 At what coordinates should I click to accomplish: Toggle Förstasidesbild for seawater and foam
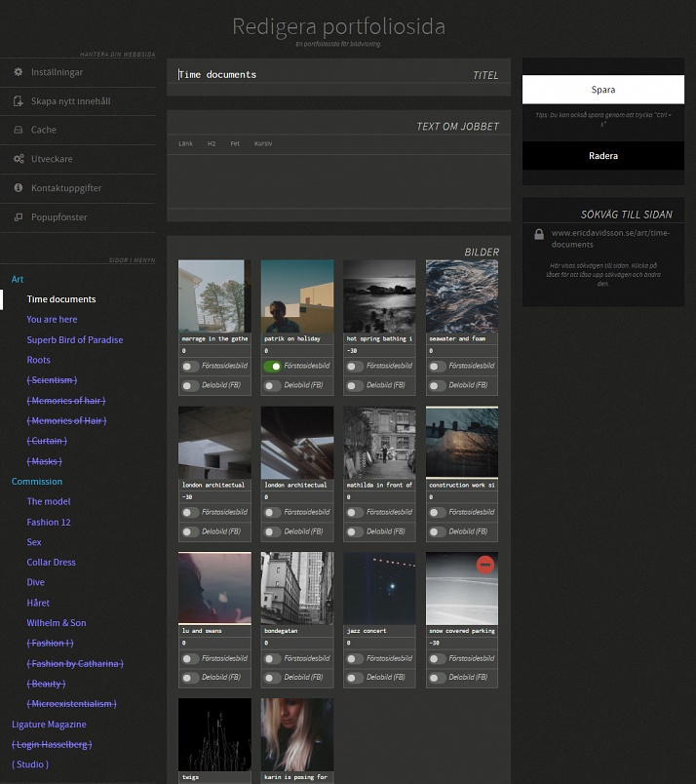(437, 366)
